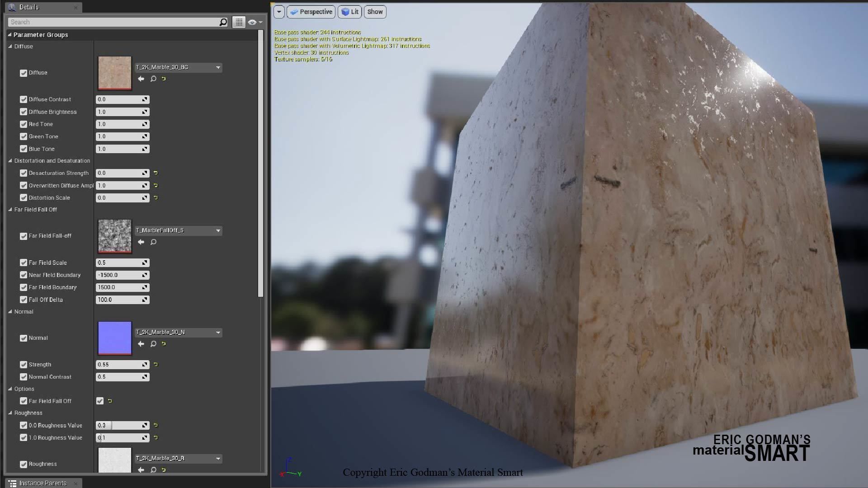Click the Details panel tab icon
Screen dimensions: 868x488
tap(12, 7)
